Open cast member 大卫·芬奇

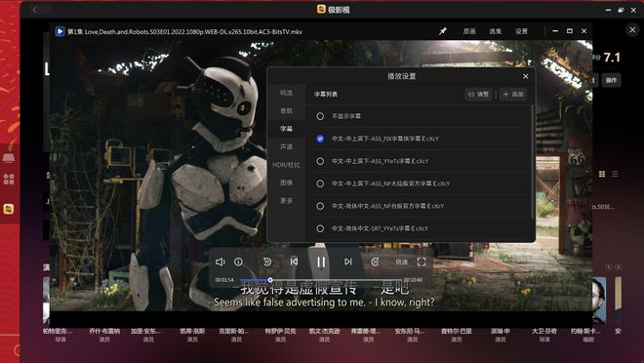coord(544,331)
